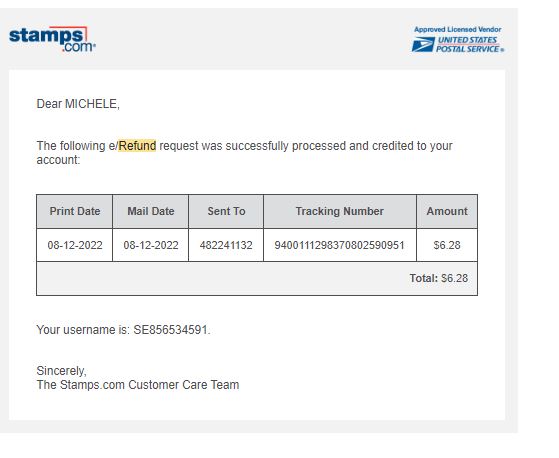Click the $6.28 amount cell
The image size is (559, 458).
[x=447, y=245]
